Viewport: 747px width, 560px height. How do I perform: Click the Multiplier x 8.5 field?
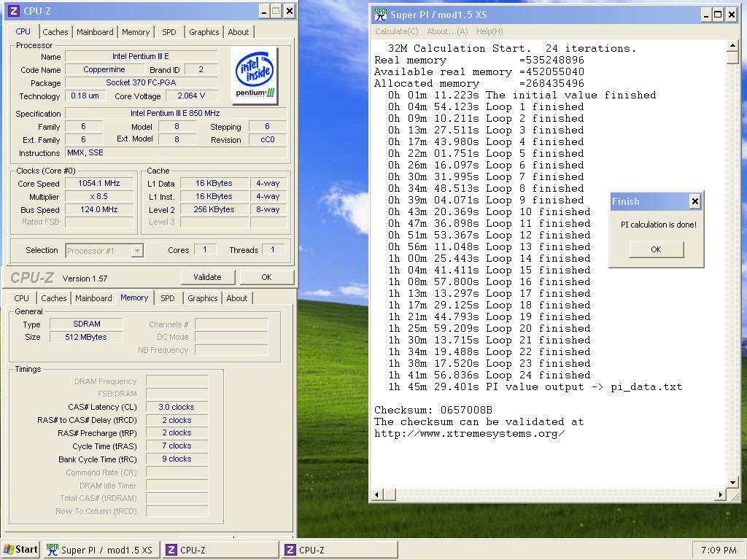pos(99,196)
